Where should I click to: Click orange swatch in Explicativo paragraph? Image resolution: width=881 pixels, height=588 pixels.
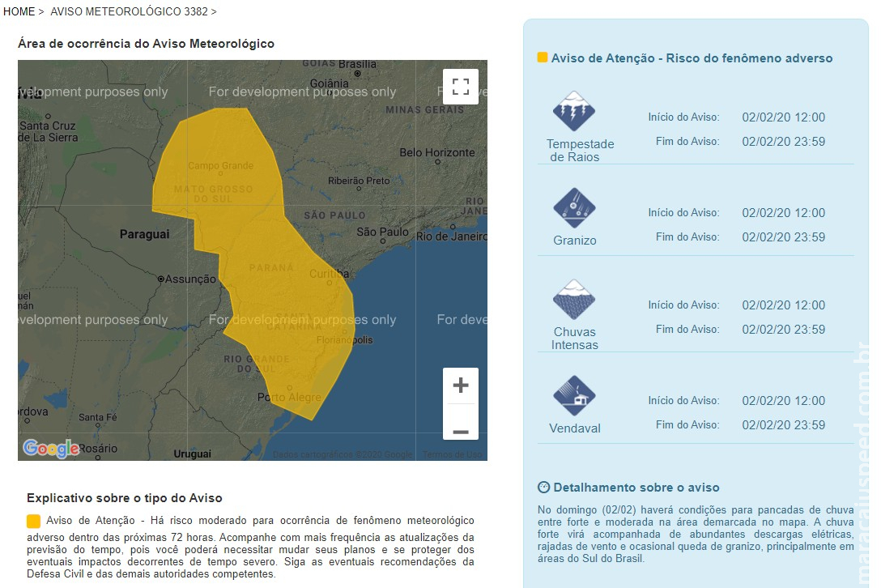(x=33, y=521)
